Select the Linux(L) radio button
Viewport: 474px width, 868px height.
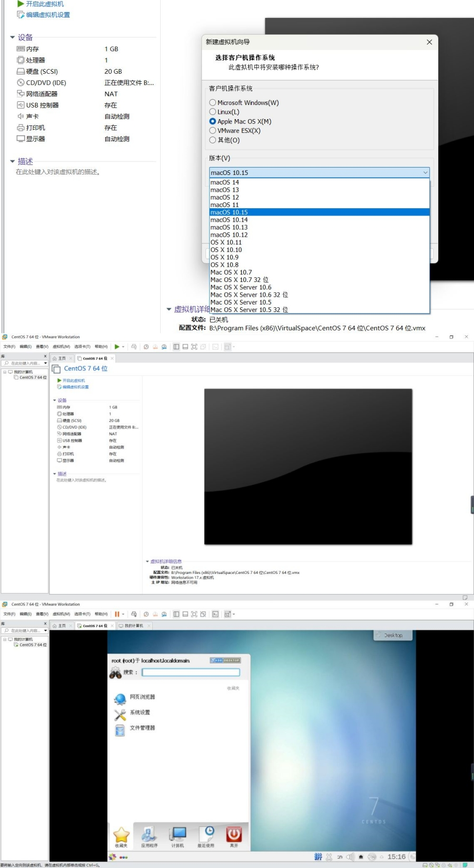[x=213, y=112]
